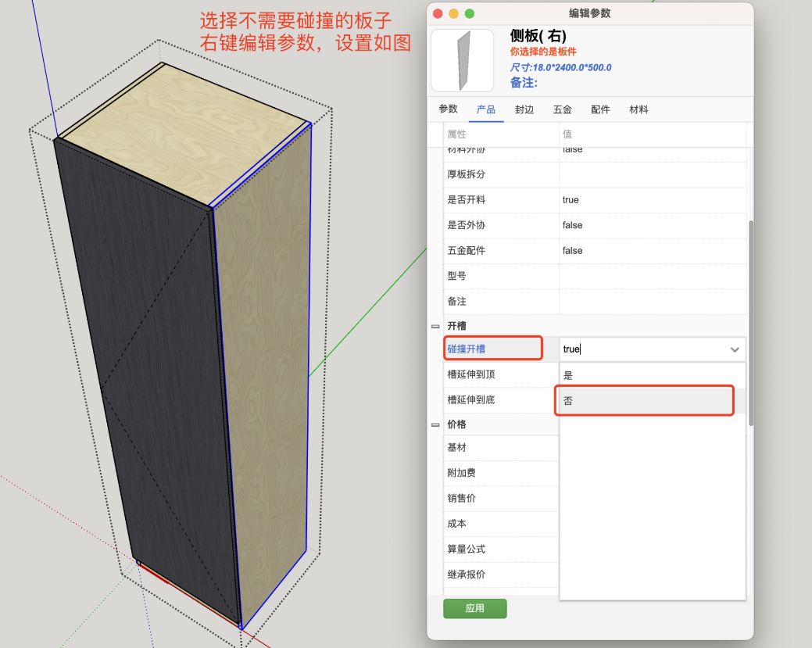The image size is (812, 648).
Task: Switch to the 参数 tab
Action: (448, 109)
